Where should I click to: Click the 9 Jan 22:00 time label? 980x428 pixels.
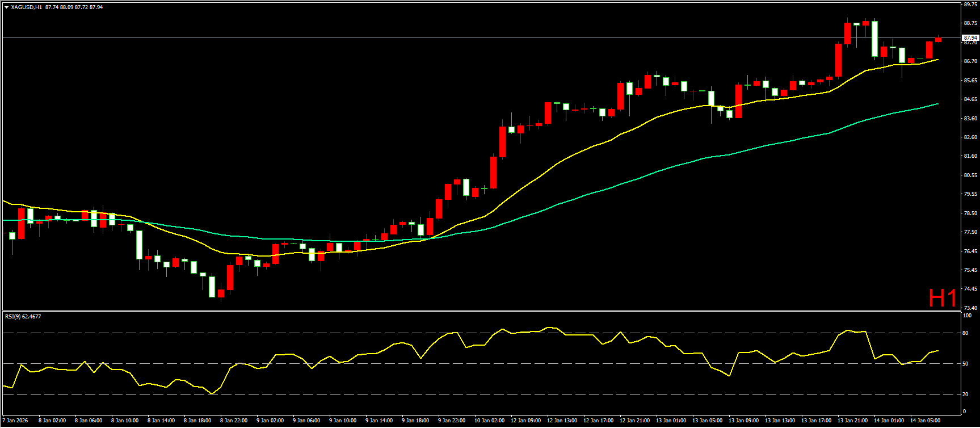452,421
